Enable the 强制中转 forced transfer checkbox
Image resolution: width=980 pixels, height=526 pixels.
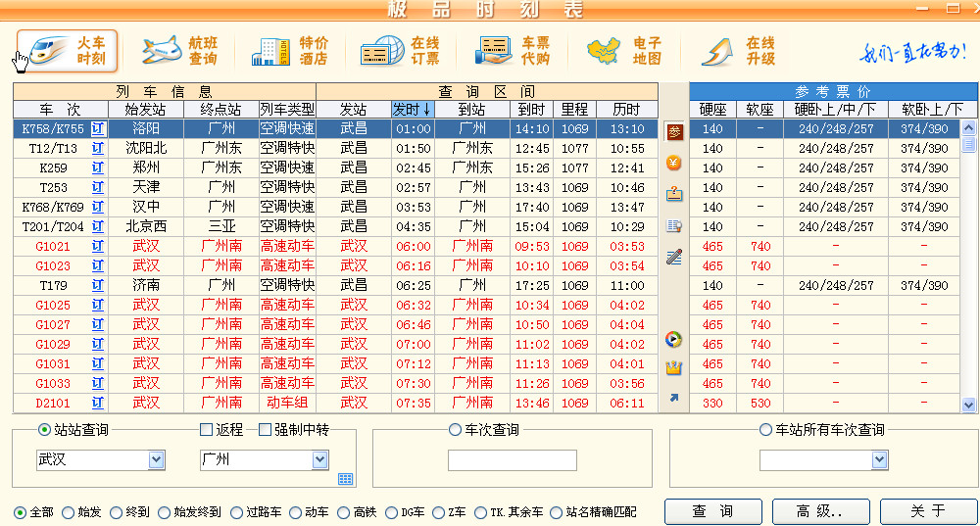tap(265, 430)
